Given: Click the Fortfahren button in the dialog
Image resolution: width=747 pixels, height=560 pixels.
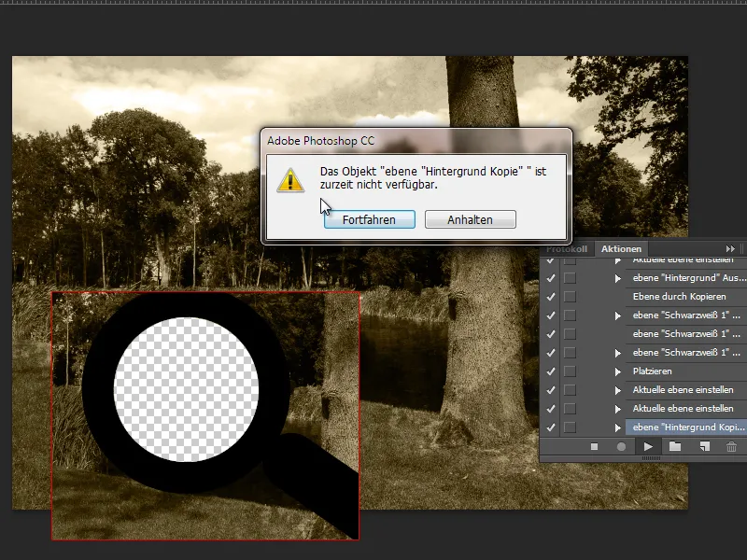Looking at the screenshot, I should tap(369, 219).
